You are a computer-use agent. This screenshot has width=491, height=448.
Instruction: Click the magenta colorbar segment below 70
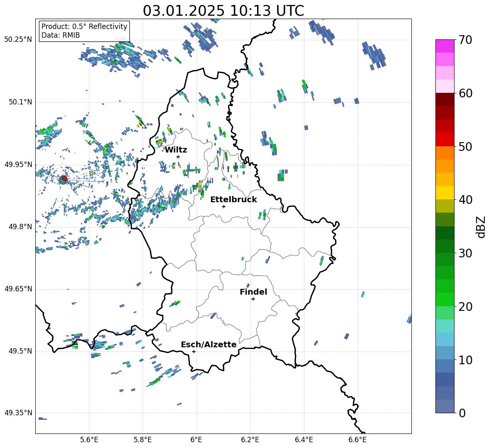coord(445,46)
